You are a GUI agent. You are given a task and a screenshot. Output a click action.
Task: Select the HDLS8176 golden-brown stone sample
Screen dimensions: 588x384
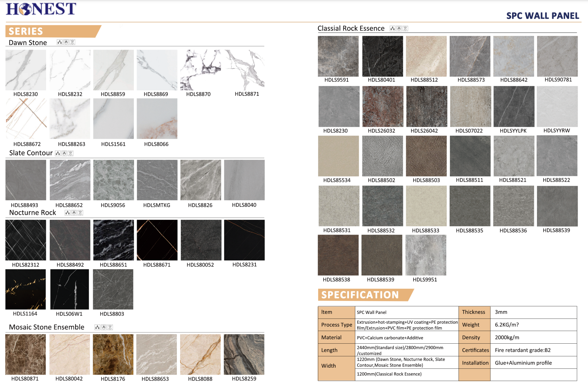[113, 354]
